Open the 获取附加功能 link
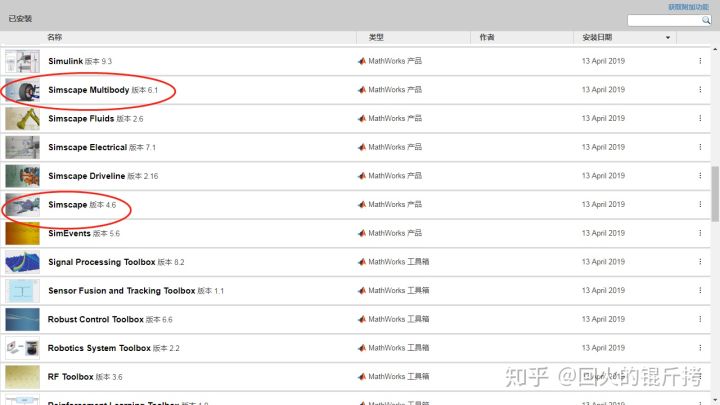Image resolution: width=720 pixels, height=405 pixels. [x=690, y=6]
